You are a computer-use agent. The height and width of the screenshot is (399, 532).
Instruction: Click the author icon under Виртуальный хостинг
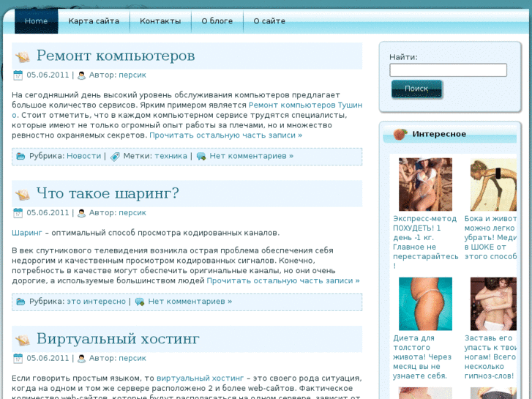click(81, 359)
